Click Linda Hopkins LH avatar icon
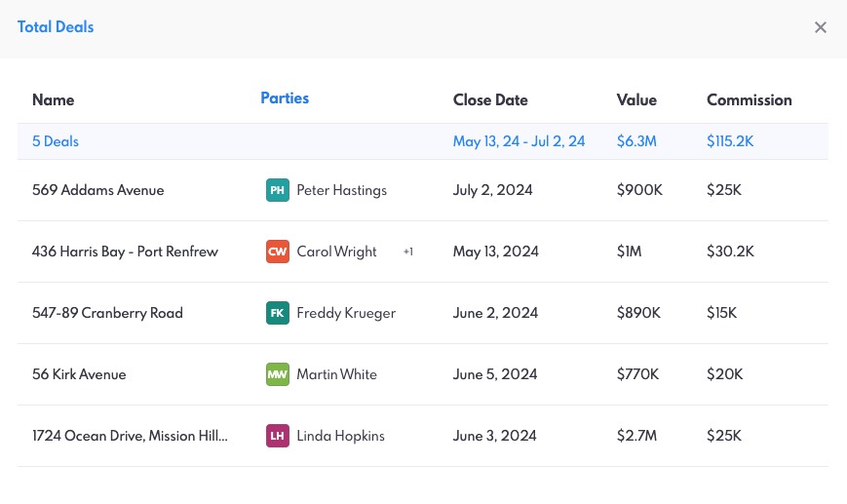847x504 pixels. tap(278, 436)
